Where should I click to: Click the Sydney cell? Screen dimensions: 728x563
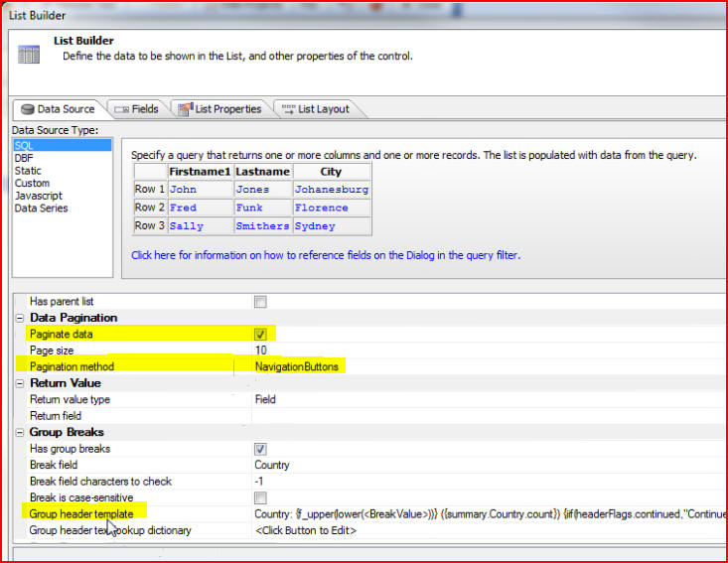pyautogui.click(x=332, y=226)
